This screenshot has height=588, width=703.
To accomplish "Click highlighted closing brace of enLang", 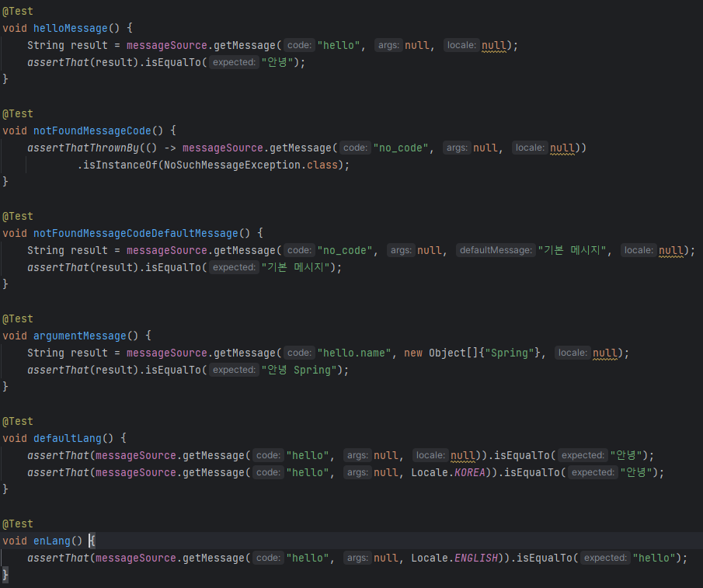I will 5,575.
